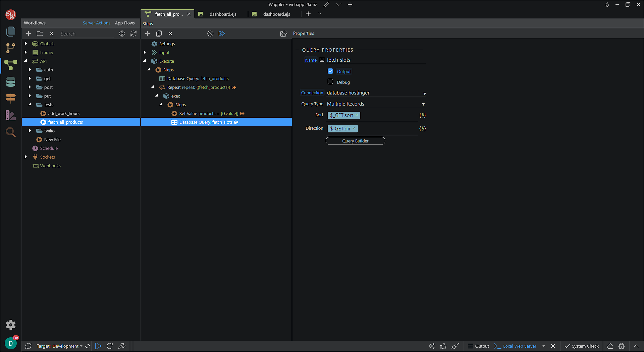This screenshot has height=352, width=644.
Task: Open the Git Manager sidebar icon
Action: 11,48
